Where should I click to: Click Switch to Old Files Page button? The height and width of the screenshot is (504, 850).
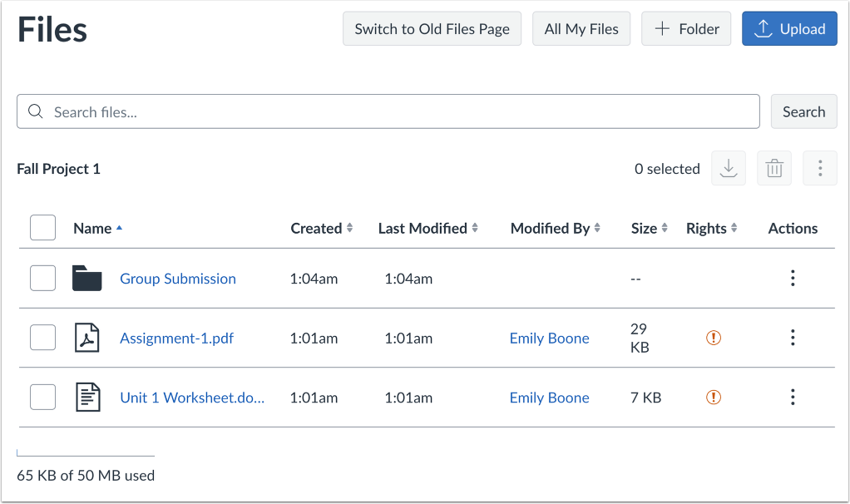[432, 29]
